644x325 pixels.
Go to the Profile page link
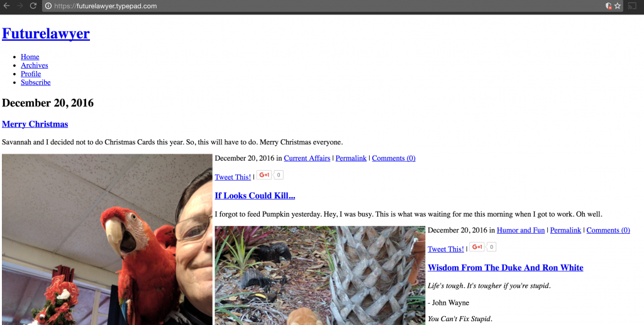(x=31, y=74)
